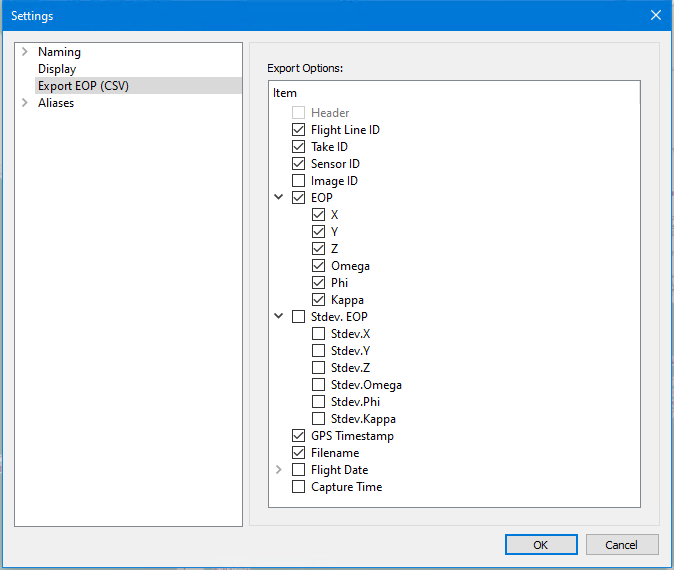Uncheck the Flight Line ID checkbox
674x570 pixels.
click(298, 130)
